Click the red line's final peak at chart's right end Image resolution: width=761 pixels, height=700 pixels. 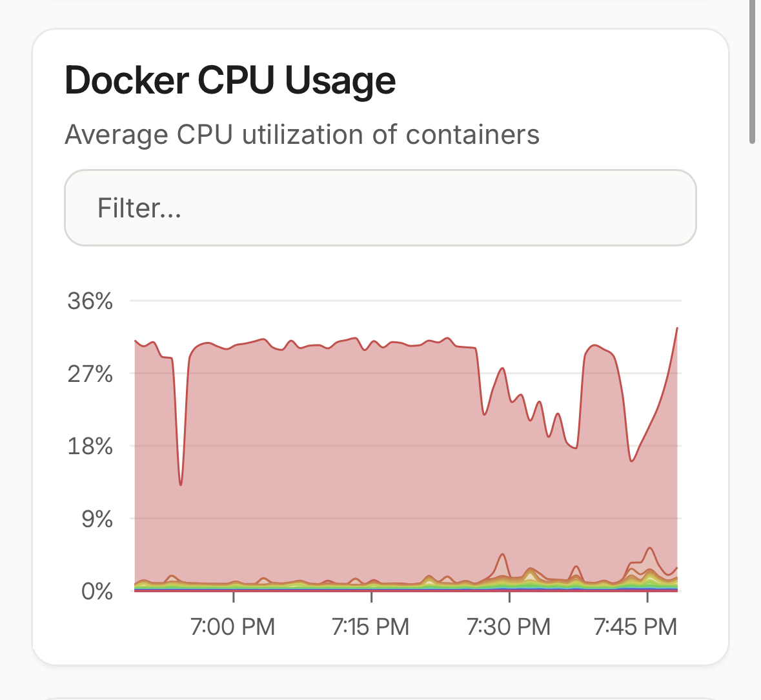coord(676,328)
